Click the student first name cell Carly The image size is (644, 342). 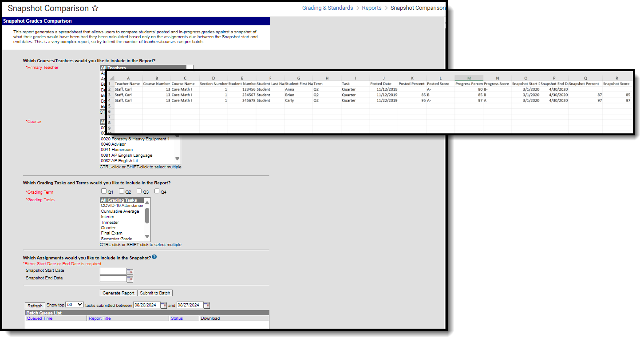(x=299, y=100)
